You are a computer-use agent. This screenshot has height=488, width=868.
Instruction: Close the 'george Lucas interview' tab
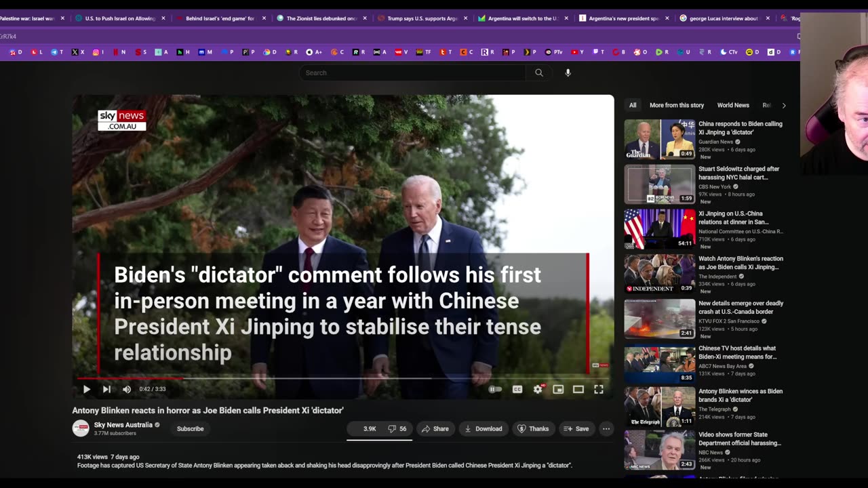point(768,18)
